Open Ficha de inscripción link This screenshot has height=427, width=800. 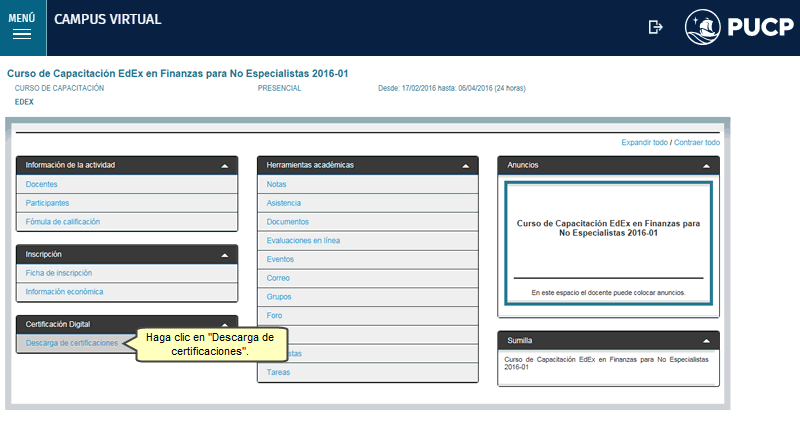[59, 273]
